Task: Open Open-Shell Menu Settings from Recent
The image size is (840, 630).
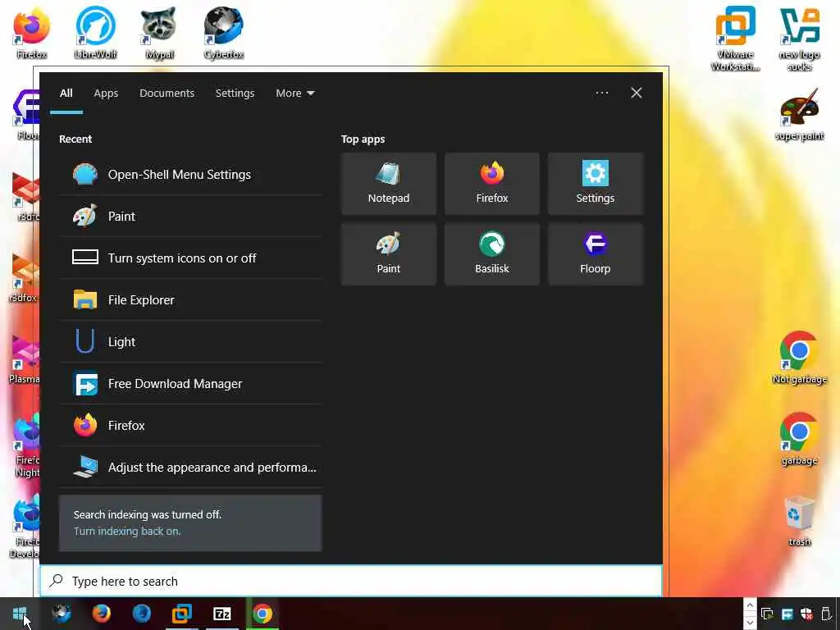Action: (190, 175)
